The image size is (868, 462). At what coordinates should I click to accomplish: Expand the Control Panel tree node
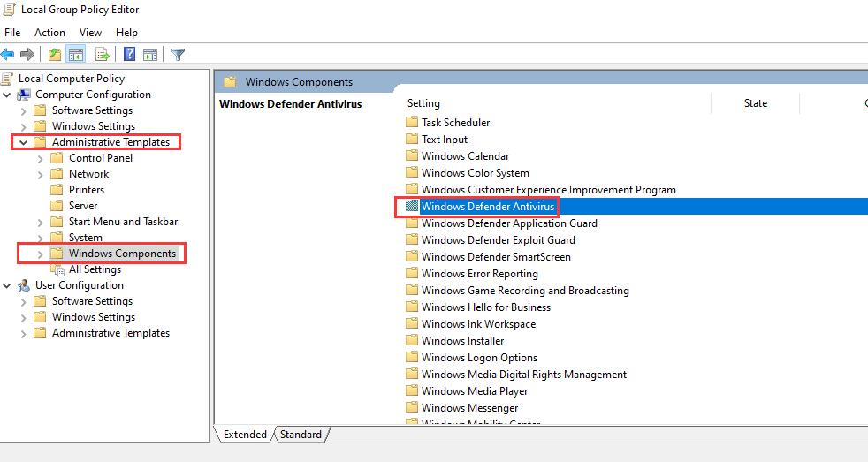pyautogui.click(x=40, y=158)
